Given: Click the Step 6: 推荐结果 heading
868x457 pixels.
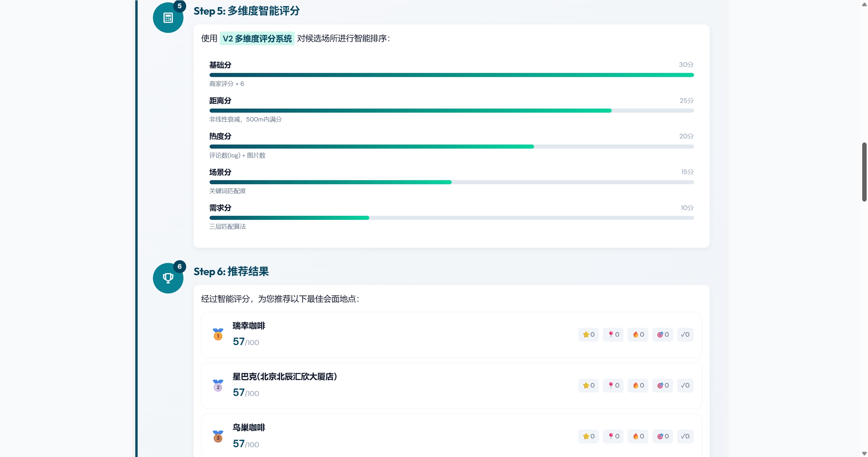Looking at the screenshot, I should pyautogui.click(x=231, y=271).
